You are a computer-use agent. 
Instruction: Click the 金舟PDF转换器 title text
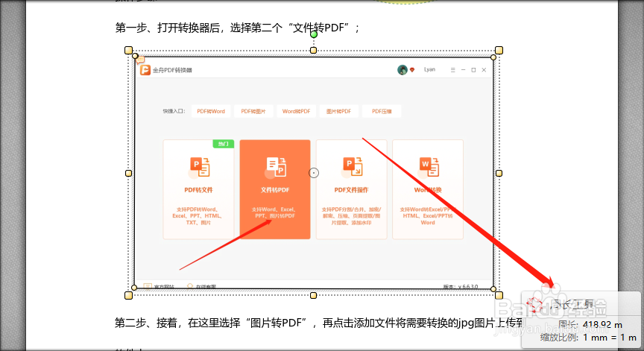tap(172, 70)
